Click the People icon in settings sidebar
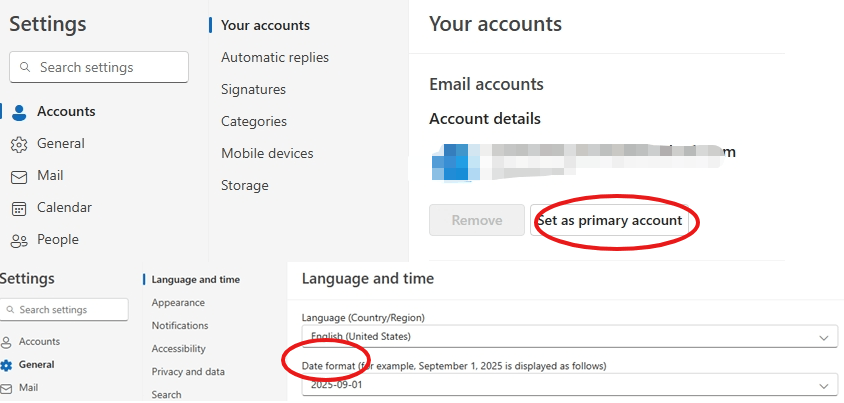 click(19, 240)
